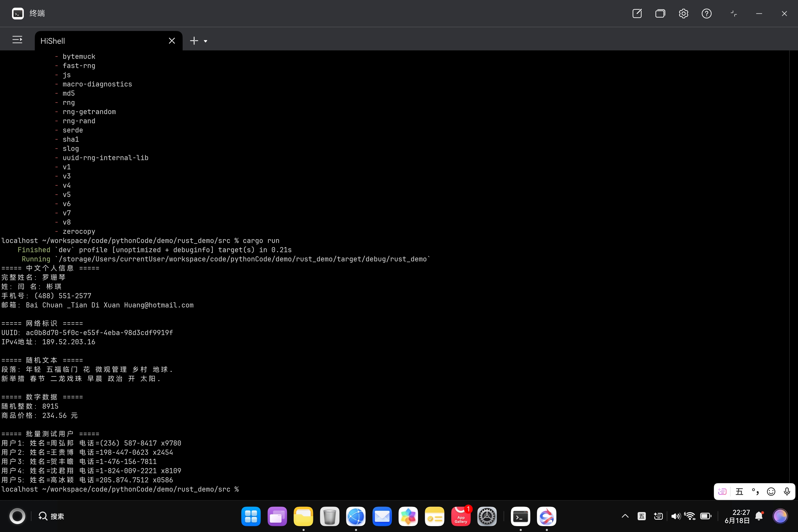
Task: Start voice input on IME toolbar
Action: click(x=787, y=491)
